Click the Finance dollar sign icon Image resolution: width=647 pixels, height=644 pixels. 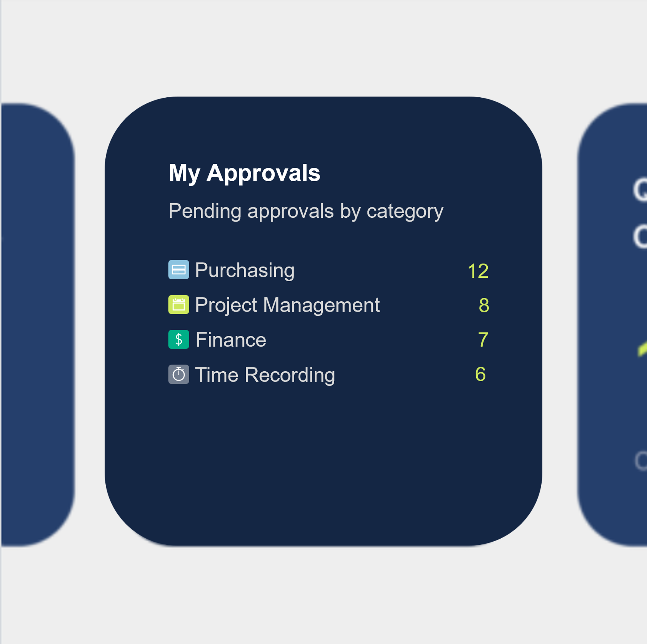click(x=178, y=339)
